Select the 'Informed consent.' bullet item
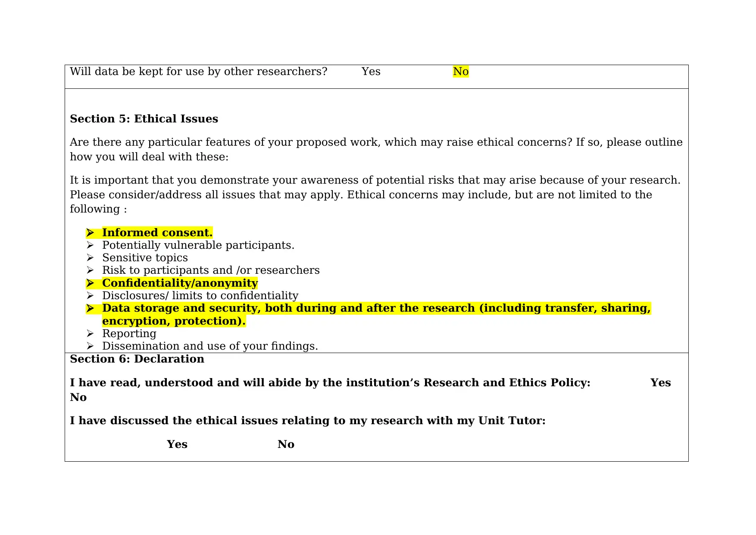The width and height of the screenshot is (756, 535). point(157,233)
